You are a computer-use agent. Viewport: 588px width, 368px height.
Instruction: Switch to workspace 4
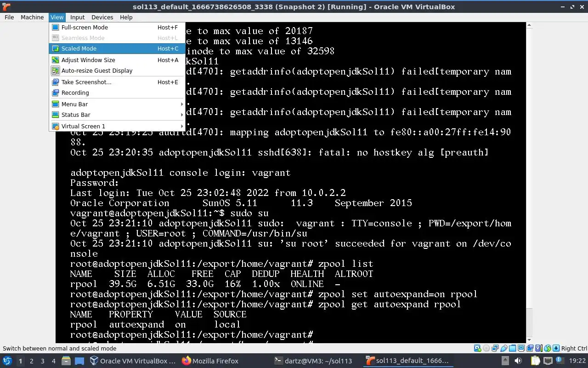pos(53,361)
